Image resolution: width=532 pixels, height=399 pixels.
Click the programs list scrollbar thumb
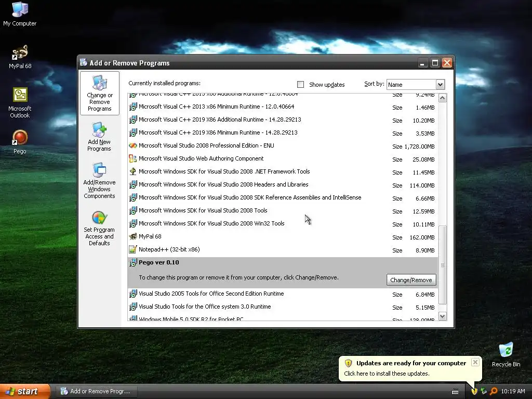[442, 265]
